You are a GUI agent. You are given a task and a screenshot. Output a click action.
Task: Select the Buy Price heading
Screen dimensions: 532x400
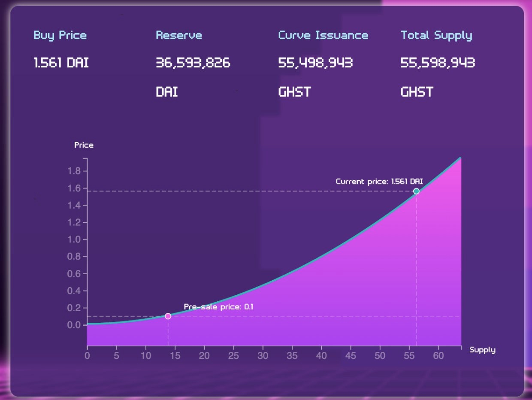(x=60, y=35)
